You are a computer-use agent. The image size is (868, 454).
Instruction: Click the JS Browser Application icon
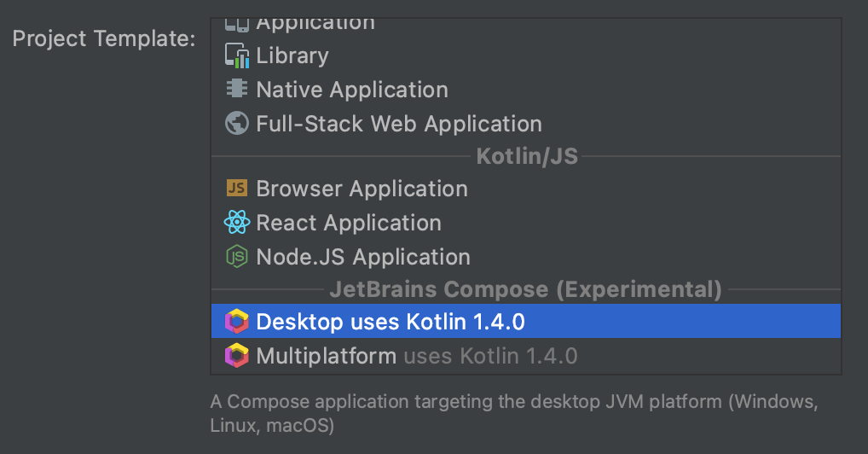[x=237, y=189]
